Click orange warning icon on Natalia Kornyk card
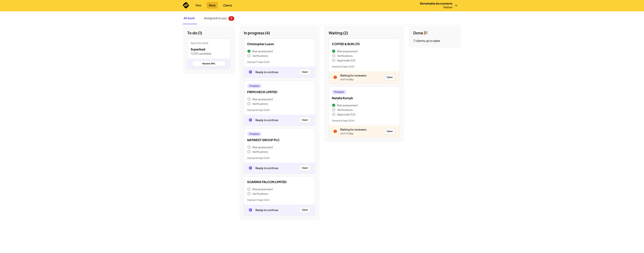The height and width of the screenshot is (253, 644). (335, 131)
